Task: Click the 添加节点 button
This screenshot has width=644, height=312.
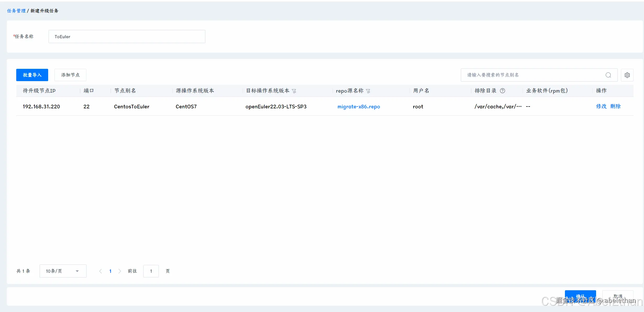Action: [70, 75]
